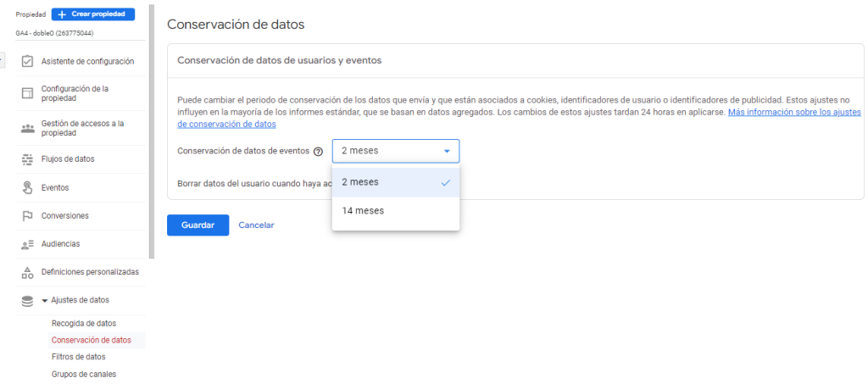Click the Eventos touch icon
868x389 pixels.
pos(27,187)
